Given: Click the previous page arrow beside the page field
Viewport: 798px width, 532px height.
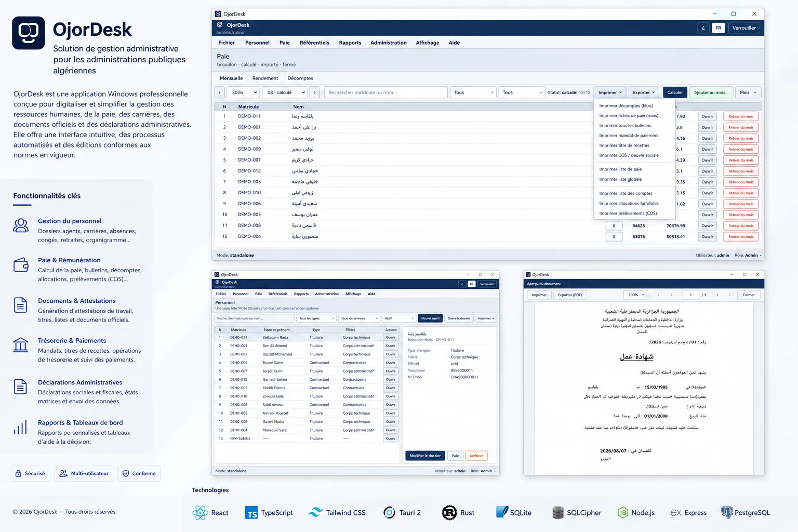Looking at the screenshot, I should click(x=671, y=295).
